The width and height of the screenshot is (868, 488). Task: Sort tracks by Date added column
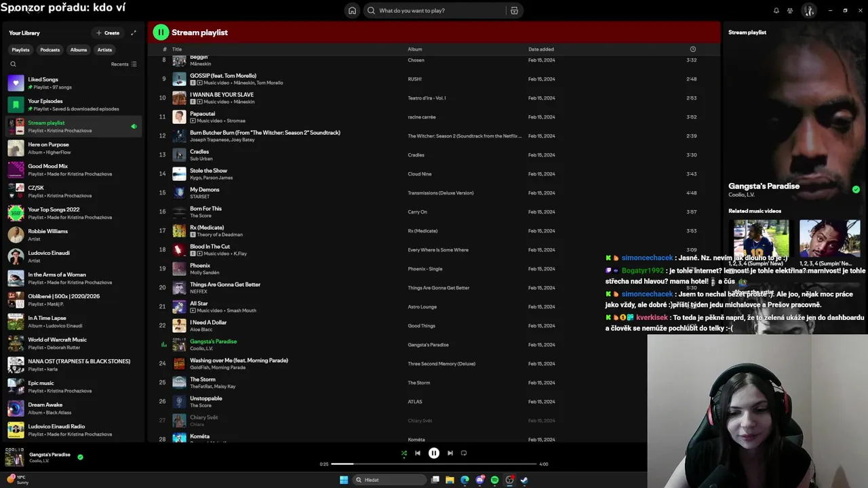click(541, 49)
